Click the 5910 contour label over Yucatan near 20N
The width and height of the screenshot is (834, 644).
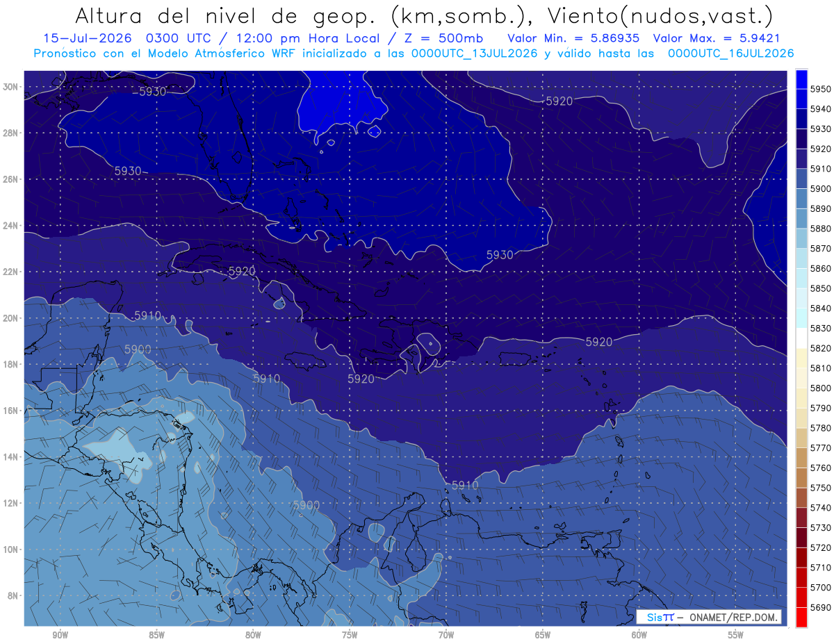pyautogui.click(x=147, y=315)
